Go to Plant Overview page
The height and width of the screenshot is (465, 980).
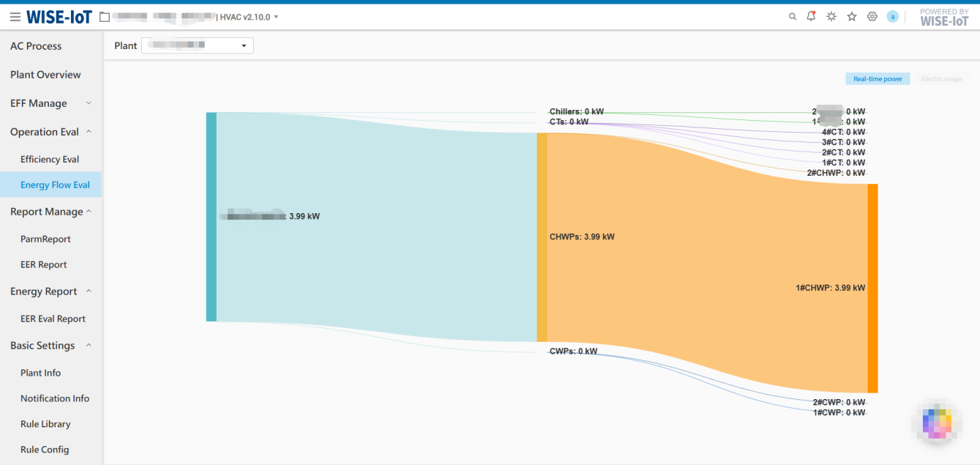pyautogui.click(x=45, y=75)
